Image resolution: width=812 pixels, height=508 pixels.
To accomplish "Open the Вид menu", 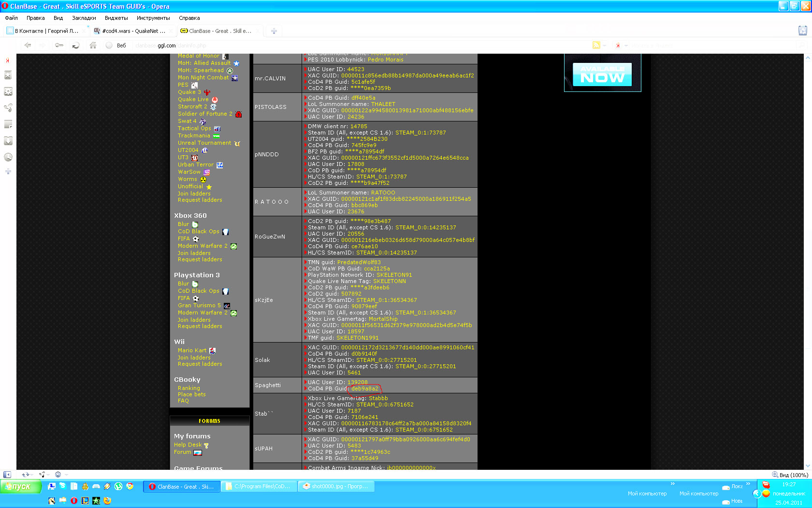I will (x=58, y=18).
